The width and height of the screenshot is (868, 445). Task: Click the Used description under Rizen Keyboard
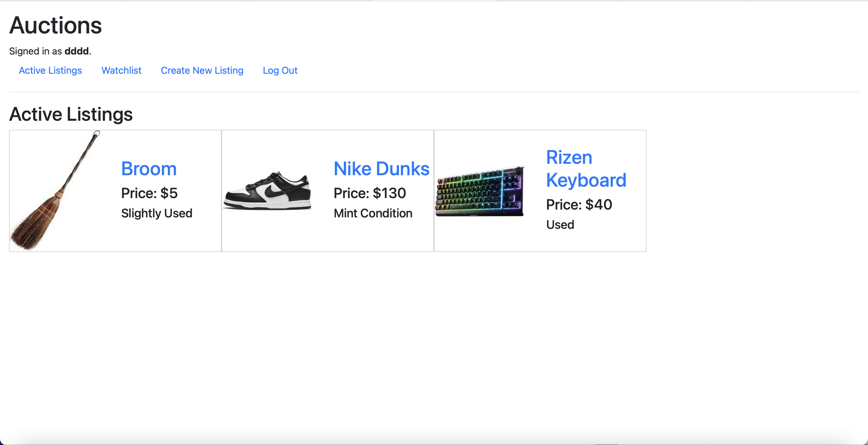pyautogui.click(x=560, y=225)
